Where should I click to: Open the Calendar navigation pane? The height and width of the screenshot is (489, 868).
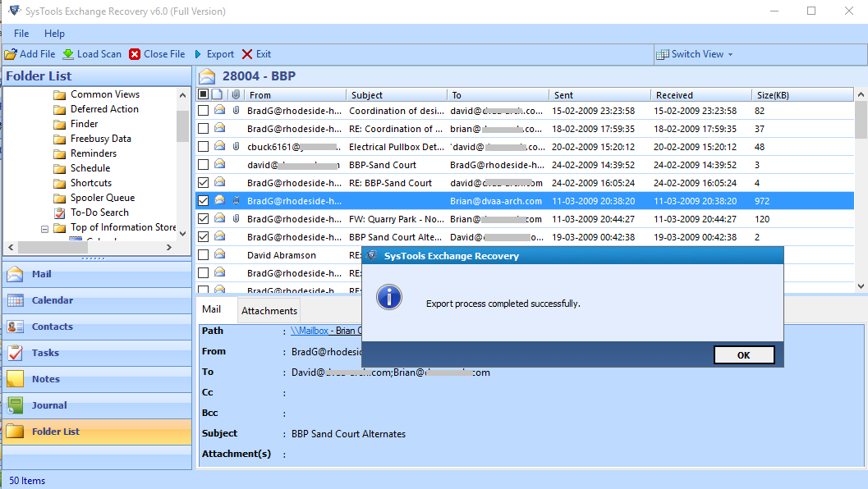click(x=98, y=300)
